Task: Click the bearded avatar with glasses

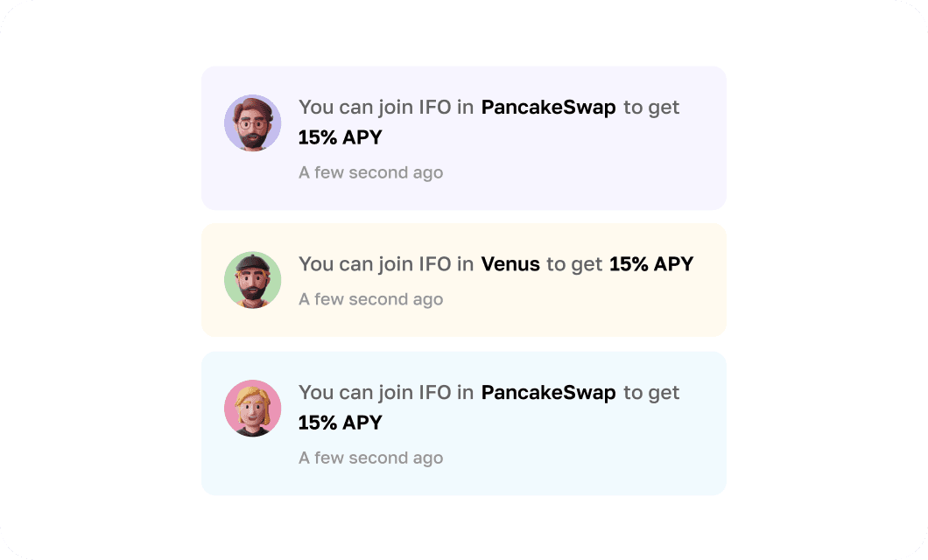Action: [253, 123]
